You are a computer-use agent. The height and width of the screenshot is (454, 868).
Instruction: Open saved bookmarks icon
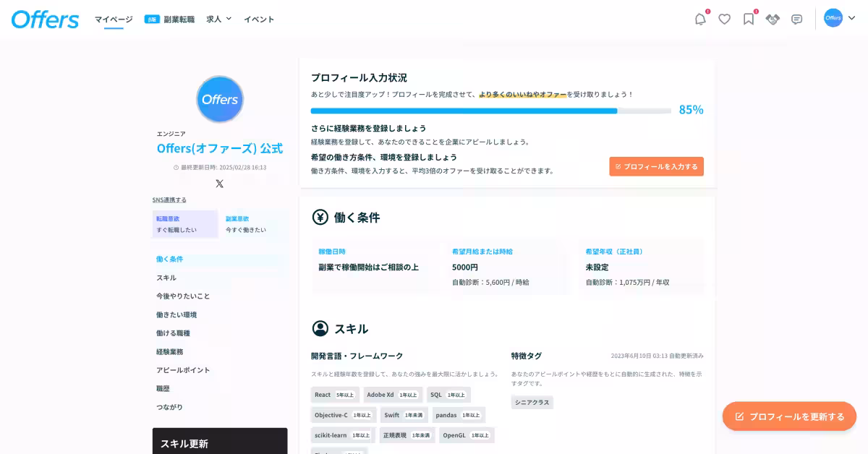(748, 20)
